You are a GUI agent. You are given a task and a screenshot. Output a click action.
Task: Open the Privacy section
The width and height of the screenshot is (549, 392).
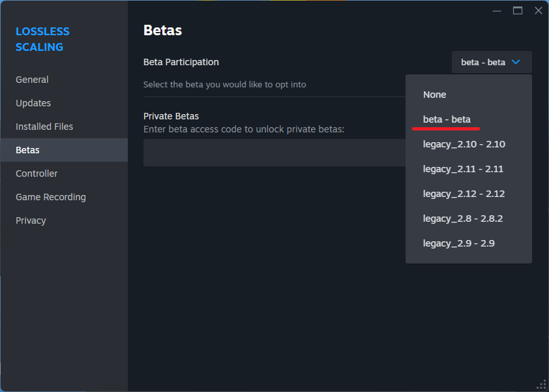[31, 220]
